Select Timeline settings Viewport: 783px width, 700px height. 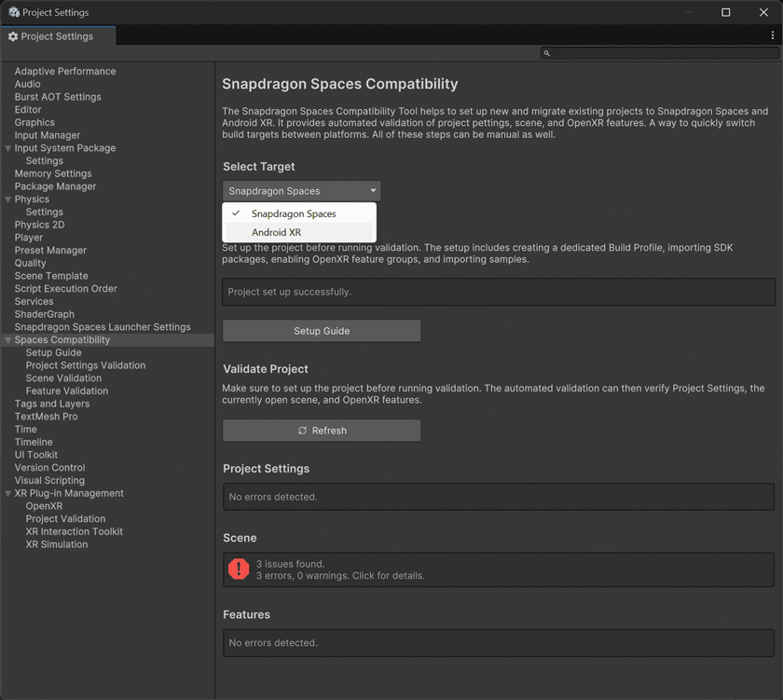click(34, 443)
